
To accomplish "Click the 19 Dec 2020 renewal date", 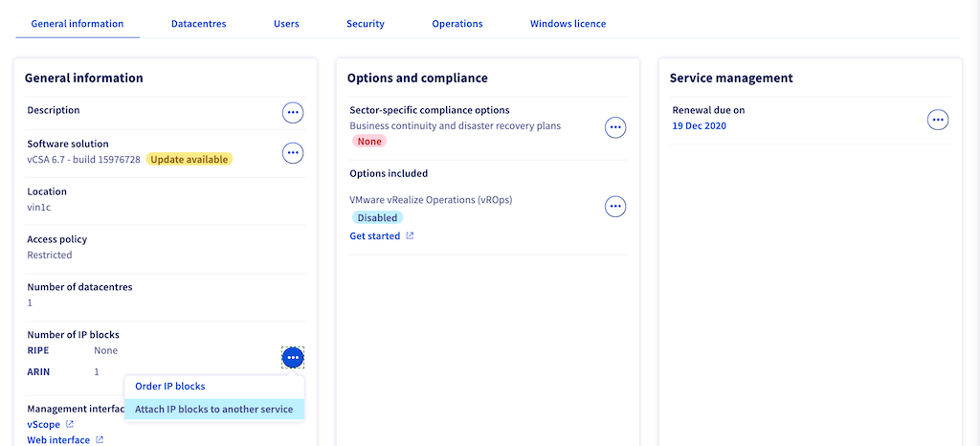I will click(700, 126).
